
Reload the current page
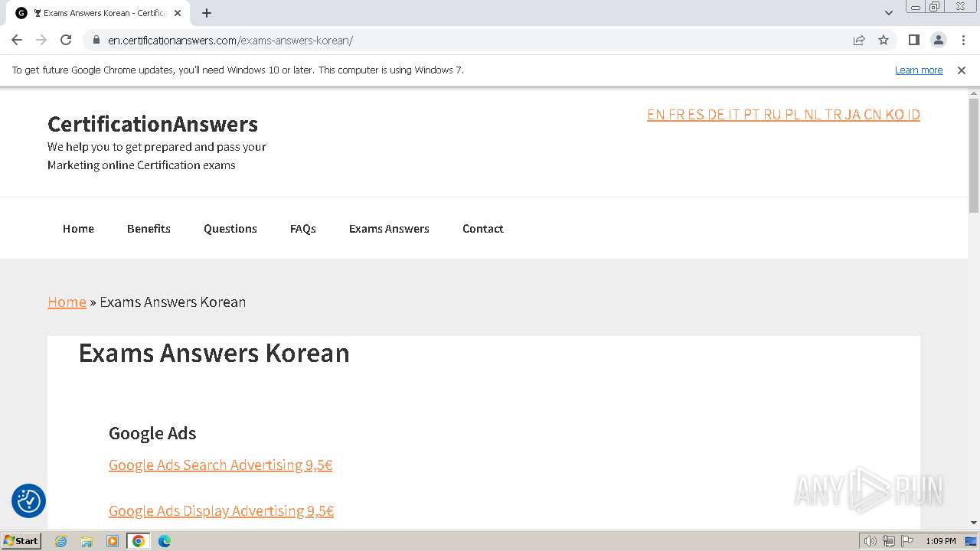pos(66,40)
